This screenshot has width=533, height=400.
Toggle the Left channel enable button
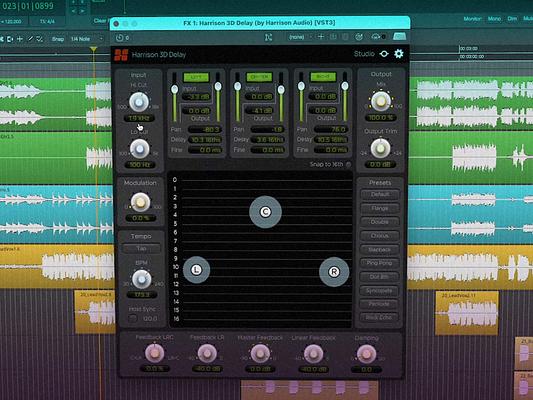(x=196, y=77)
